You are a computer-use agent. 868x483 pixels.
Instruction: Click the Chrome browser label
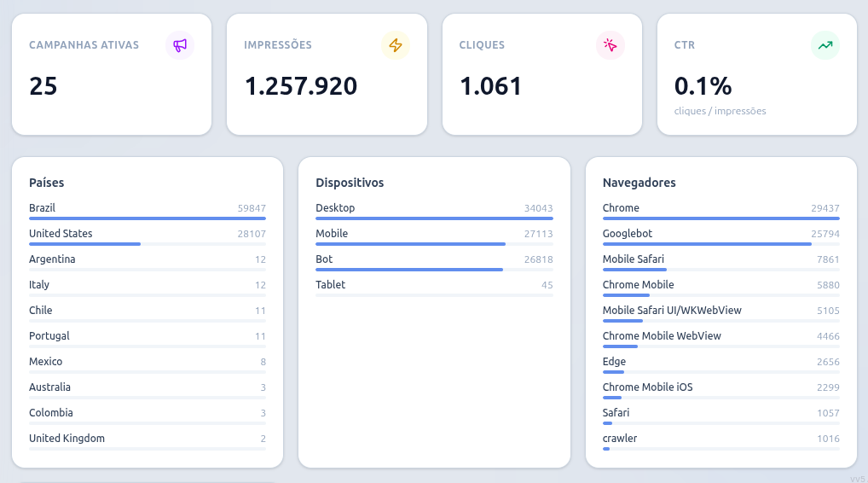[621, 207]
